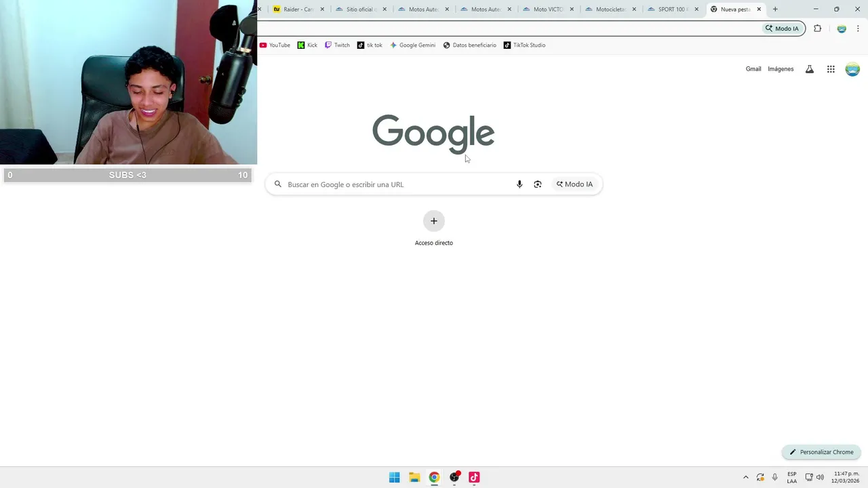Open OBS Studio from the taskbar

[x=454, y=477]
